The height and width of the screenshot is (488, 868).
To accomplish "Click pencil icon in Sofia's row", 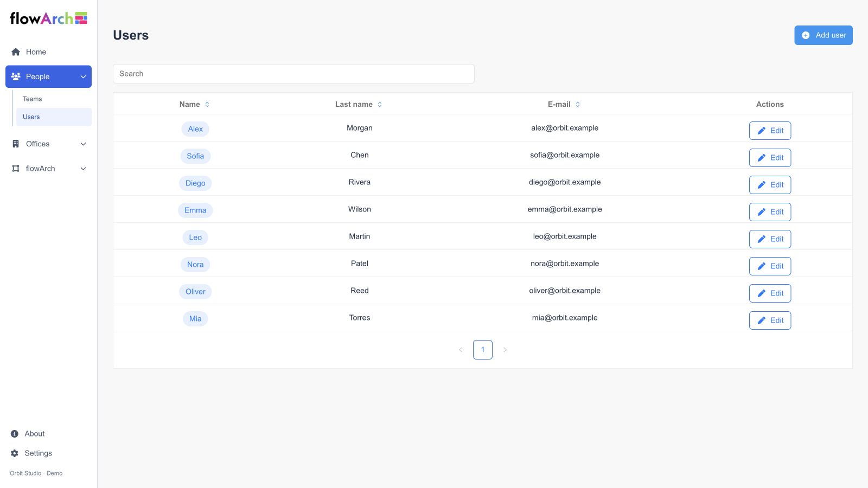I will pyautogui.click(x=762, y=158).
